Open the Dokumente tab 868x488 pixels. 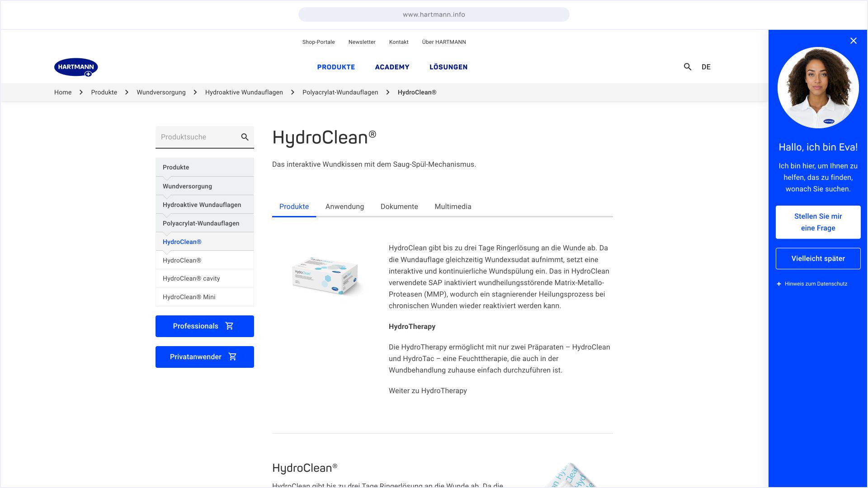coord(399,206)
